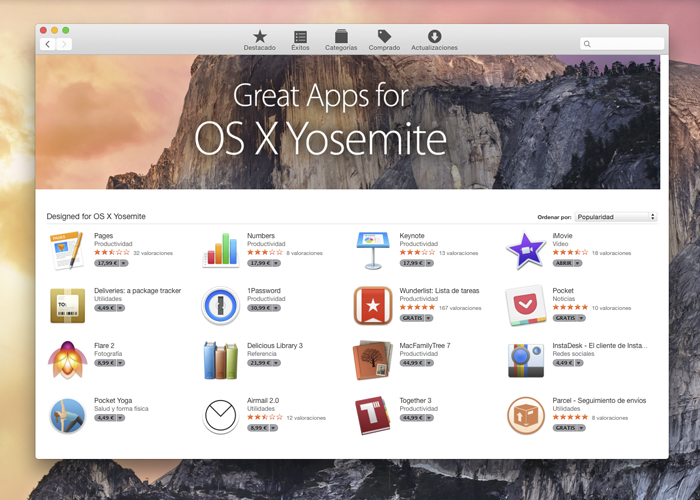The width and height of the screenshot is (700, 500).
Task: Open the Keynote podium icon
Action: point(373,250)
